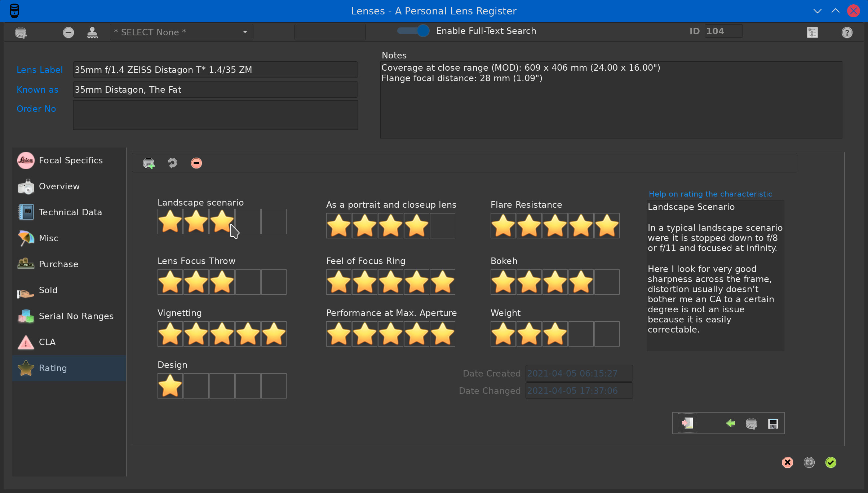This screenshot has width=868, height=493.
Task: Open the Technical Data tab
Action: click(70, 212)
